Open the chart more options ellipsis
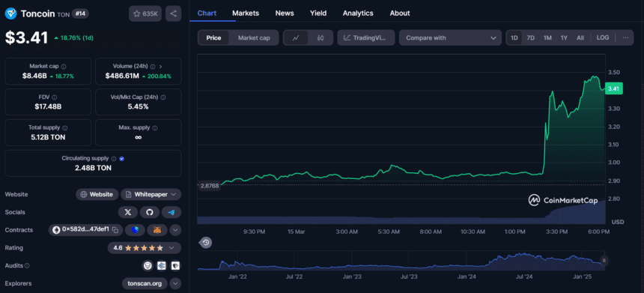The width and height of the screenshot is (644, 293). 625,37
